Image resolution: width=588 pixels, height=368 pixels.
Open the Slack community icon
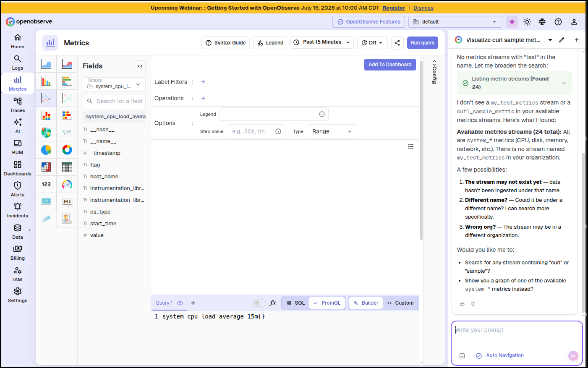coord(542,22)
